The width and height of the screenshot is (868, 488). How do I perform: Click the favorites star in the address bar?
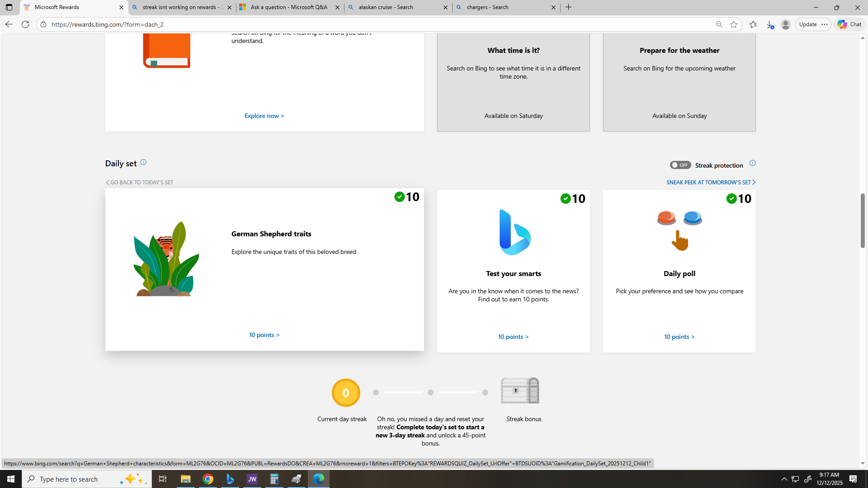[x=734, y=24]
